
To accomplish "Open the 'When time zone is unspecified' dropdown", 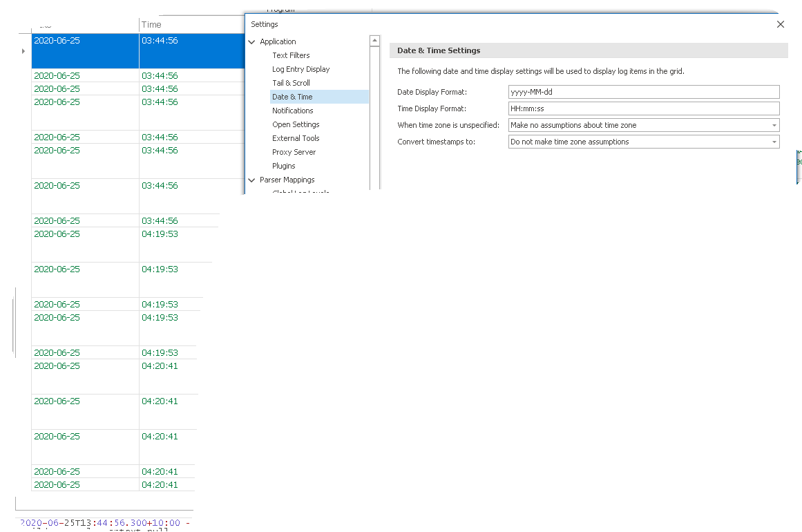I will (x=774, y=125).
